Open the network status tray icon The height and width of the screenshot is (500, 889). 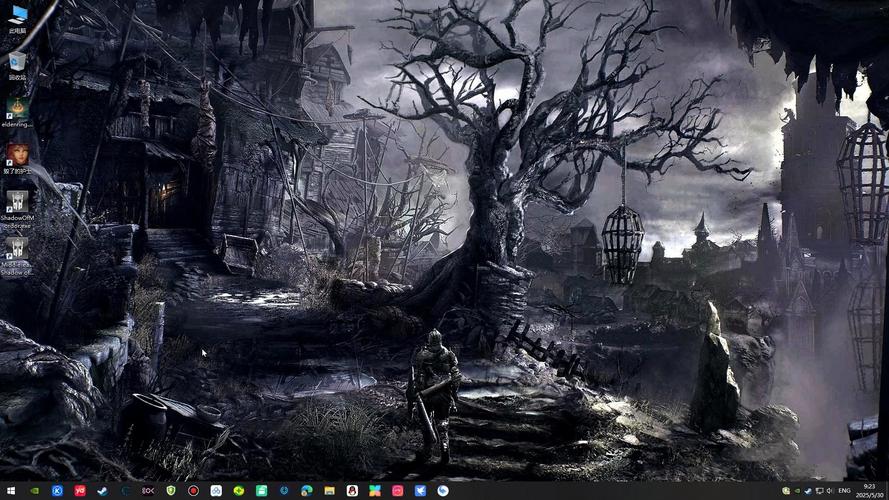point(819,491)
